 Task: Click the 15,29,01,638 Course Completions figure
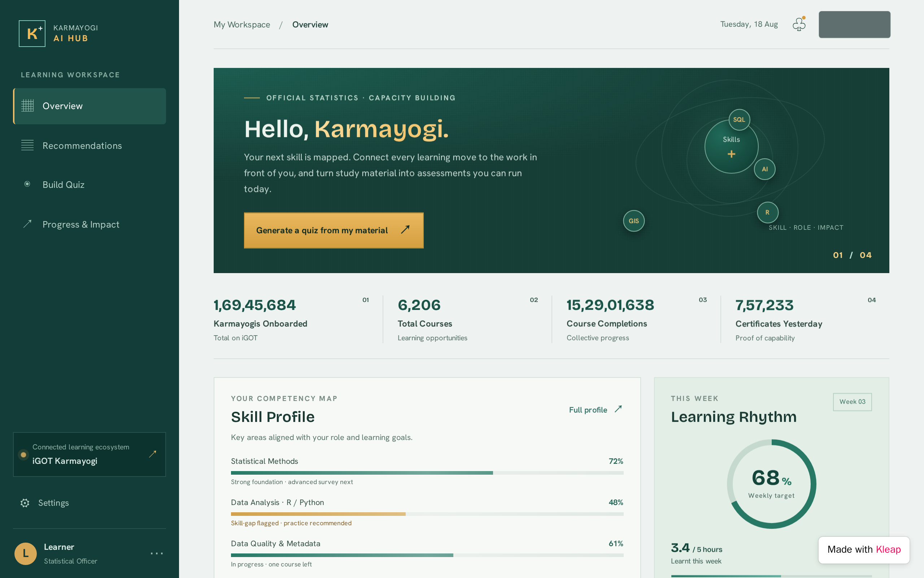tap(610, 305)
